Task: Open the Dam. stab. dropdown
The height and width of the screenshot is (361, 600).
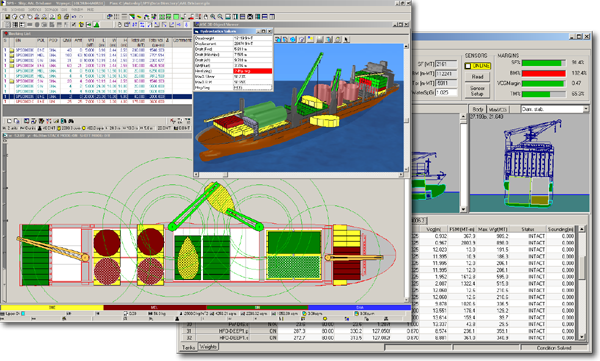Action: 586,109
